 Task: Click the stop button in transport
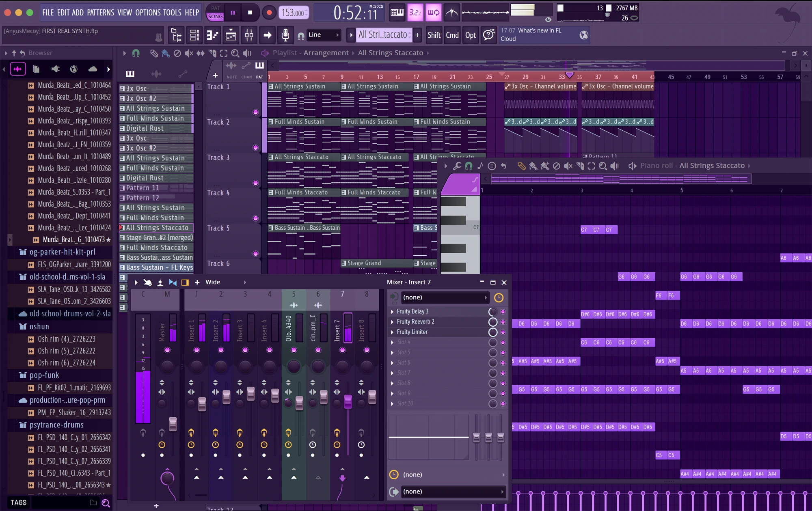pyautogui.click(x=250, y=13)
